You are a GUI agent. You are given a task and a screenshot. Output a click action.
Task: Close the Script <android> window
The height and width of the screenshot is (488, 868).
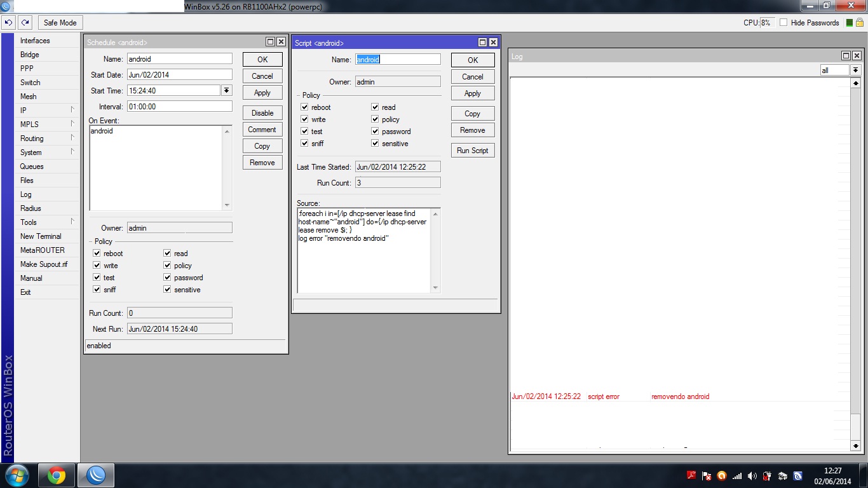493,43
